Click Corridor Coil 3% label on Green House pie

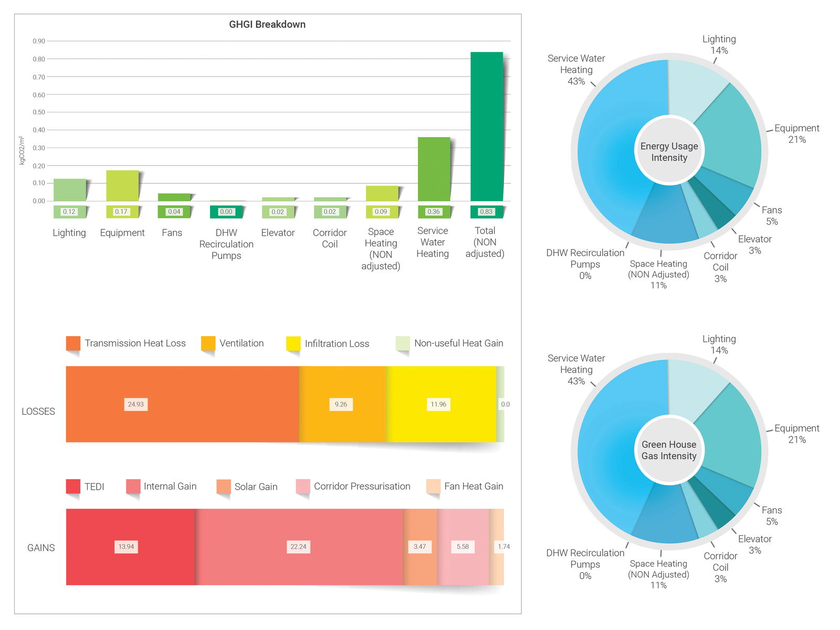(720, 567)
